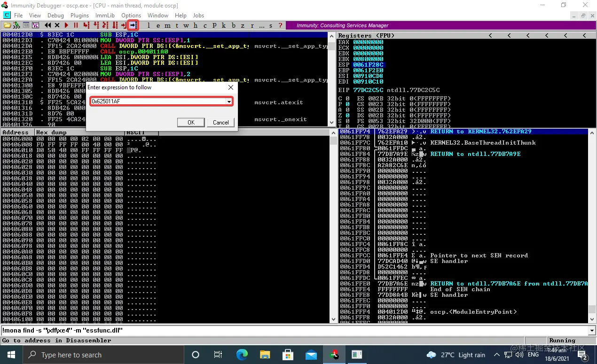597x364 pixels.
Task: Open the Jobs menu
Action: (198, 15)
